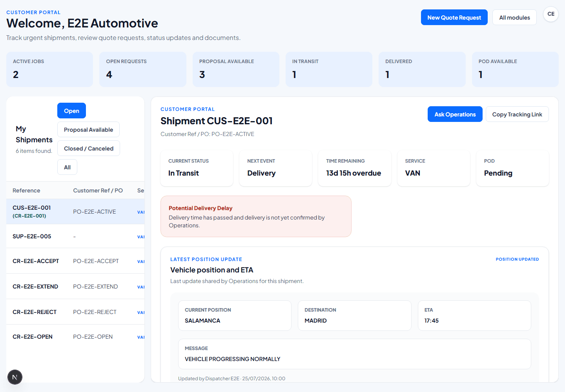565x392 pixels.
Task: Filter shipments by Proposal Available
Action: [x=88, y=129]
